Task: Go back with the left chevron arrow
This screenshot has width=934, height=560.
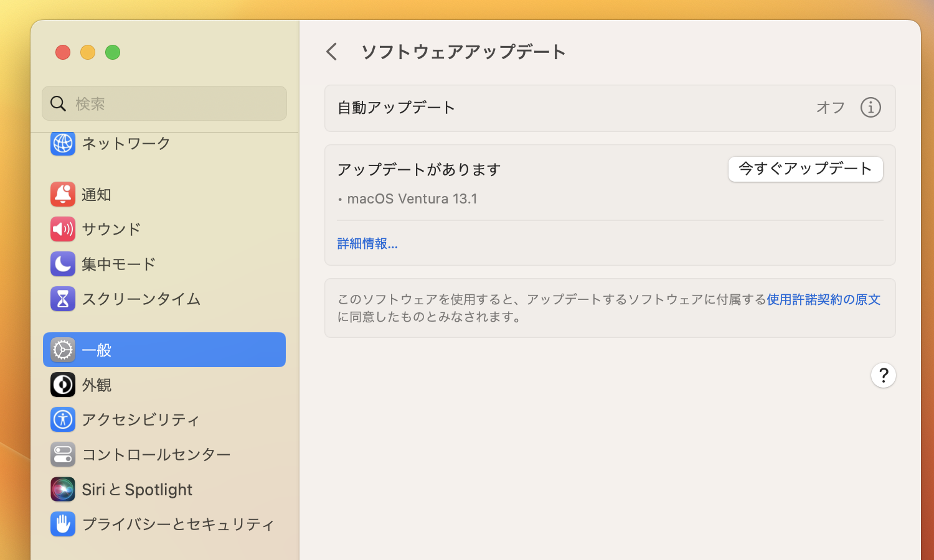Action: pos(332,52)
